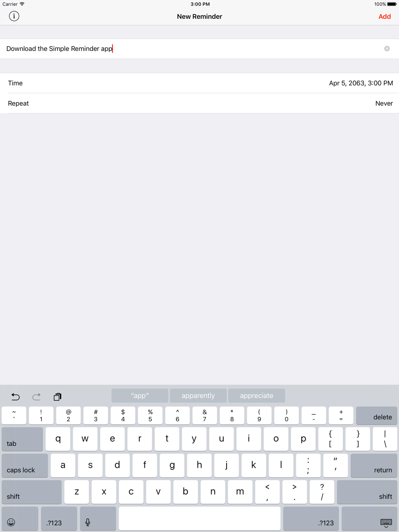Tap the period greater-than key

click(294, 492)
